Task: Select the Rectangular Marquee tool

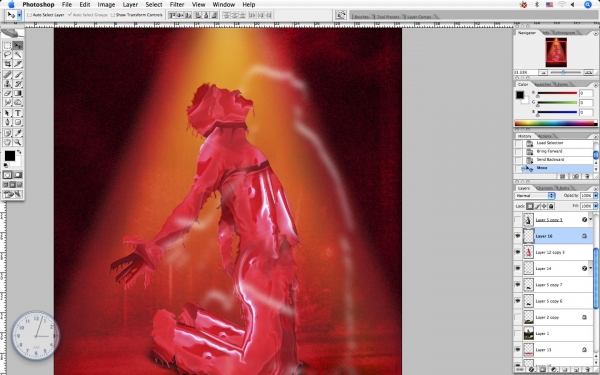Action: pos(7,46)
